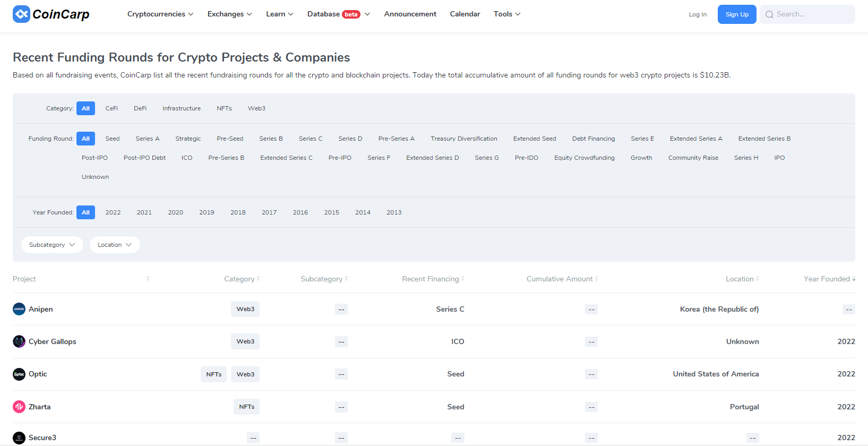This screenshot has height=446, width=868.
Task: Filter category by NFTs
Action: pos(224,108)
